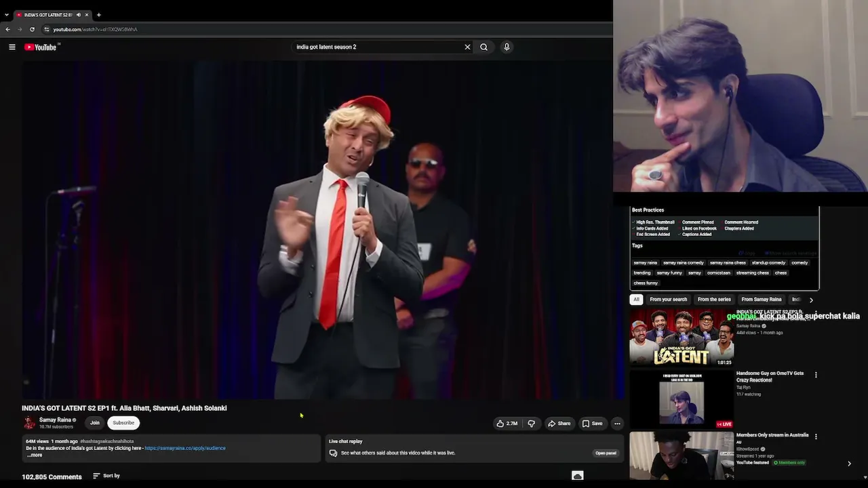The width and height of the screenshot is (868, 488).
Task: Click the streaming chess tag
Action: [753, 273]
